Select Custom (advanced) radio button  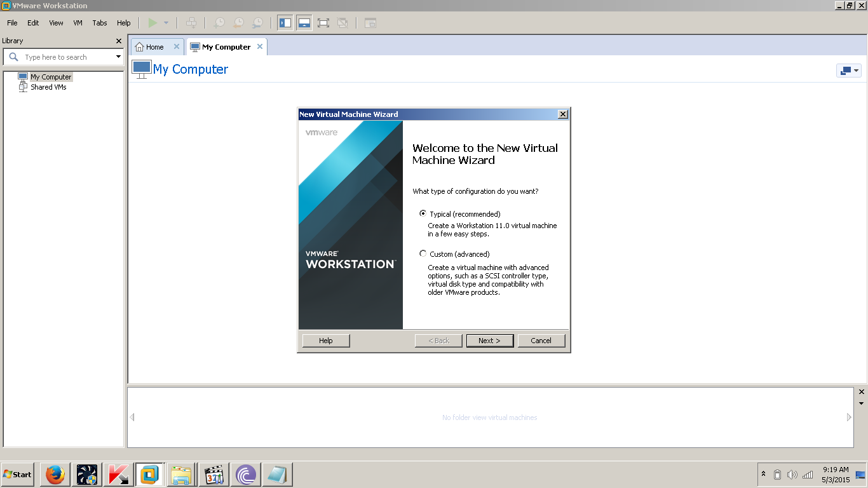(x=423, y=254)
